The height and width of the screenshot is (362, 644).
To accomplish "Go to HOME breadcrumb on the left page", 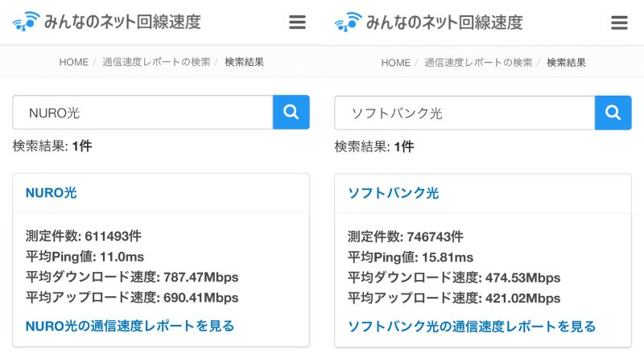I will (x=74, y=62).
